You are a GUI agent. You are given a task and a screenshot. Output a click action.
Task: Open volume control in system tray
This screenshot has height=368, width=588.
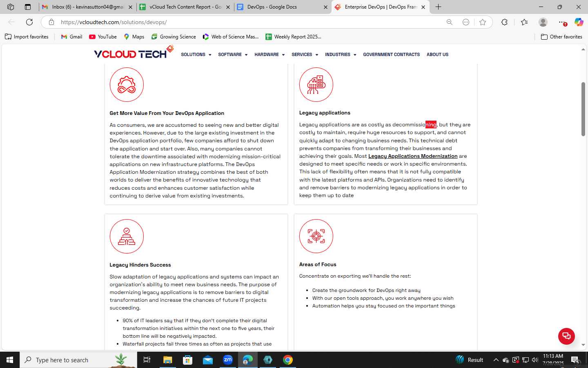[535, 360]
